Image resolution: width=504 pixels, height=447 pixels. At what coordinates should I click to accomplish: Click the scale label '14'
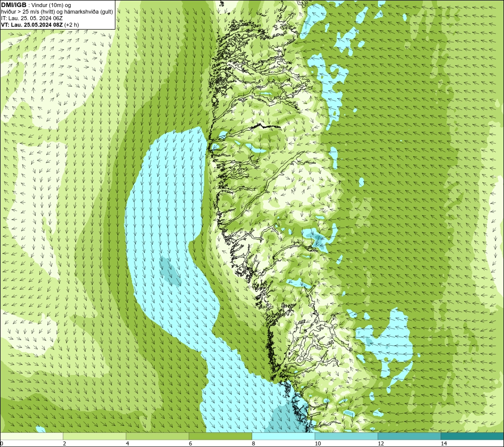pos(444,443)
